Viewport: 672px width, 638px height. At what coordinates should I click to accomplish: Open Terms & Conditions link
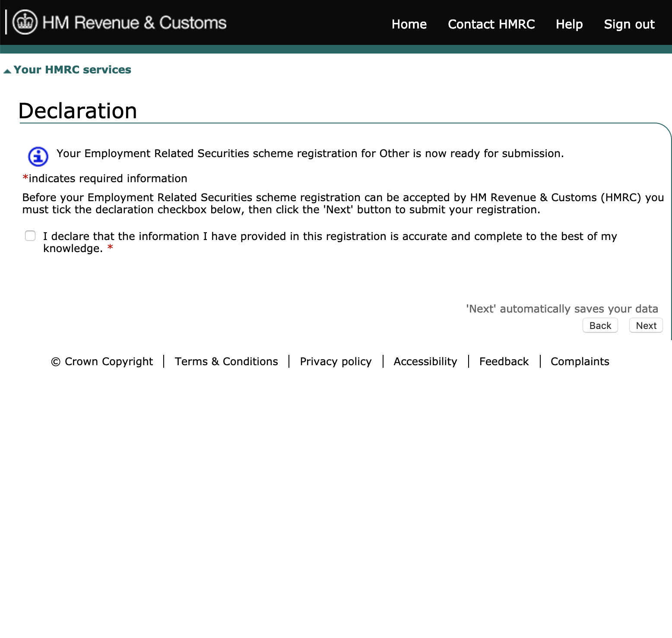coord(226,361)
